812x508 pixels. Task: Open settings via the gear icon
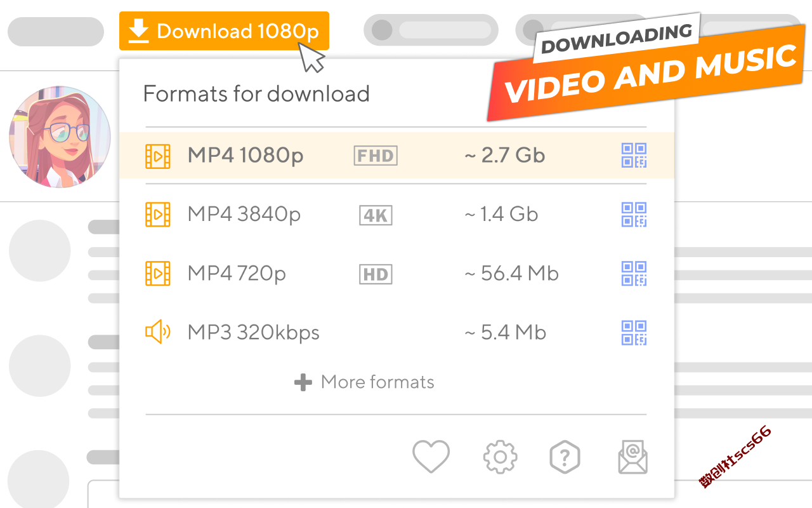pos(500,457)
